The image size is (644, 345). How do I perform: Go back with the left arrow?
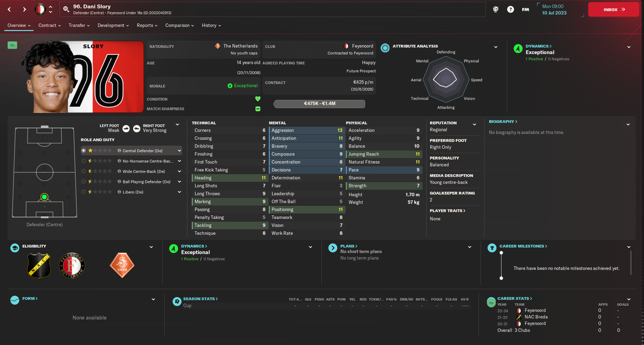coord(9,10)
